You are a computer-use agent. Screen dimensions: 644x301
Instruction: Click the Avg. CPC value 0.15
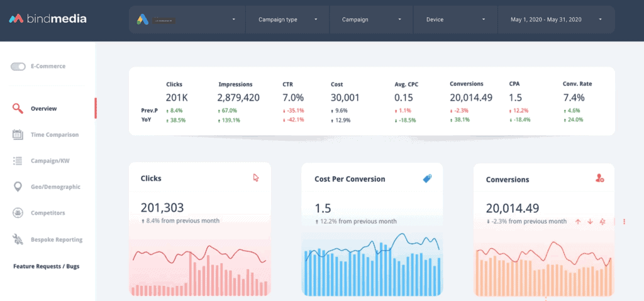click(404, 98)
